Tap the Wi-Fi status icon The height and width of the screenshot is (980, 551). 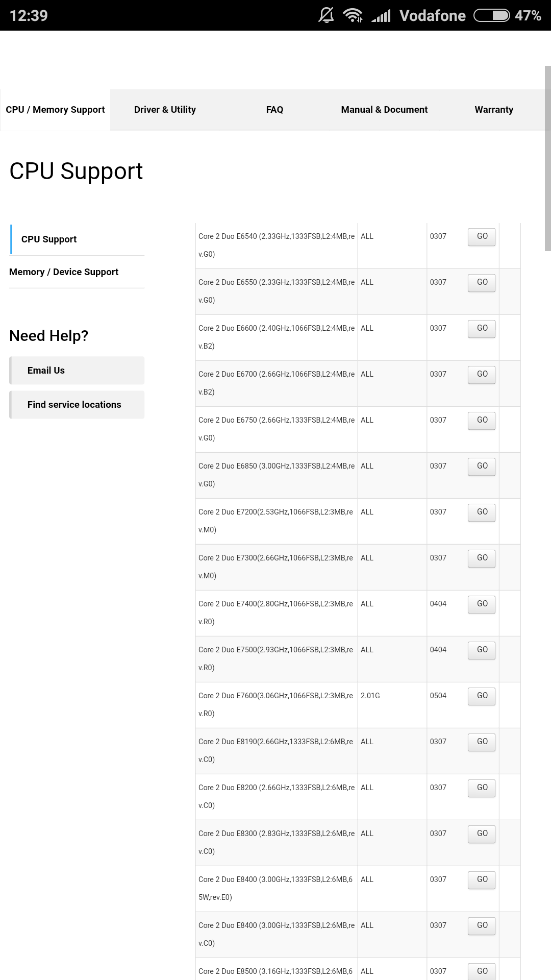[353, 15]
